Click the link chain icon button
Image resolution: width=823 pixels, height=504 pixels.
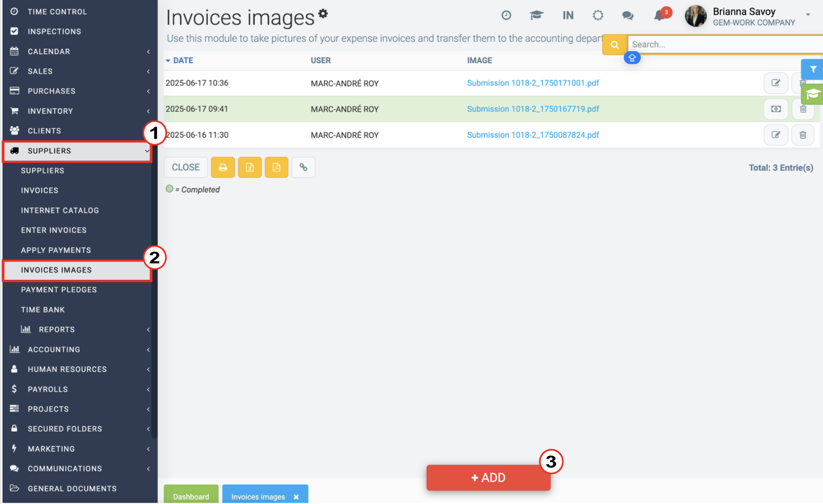[x=303, y=167]
